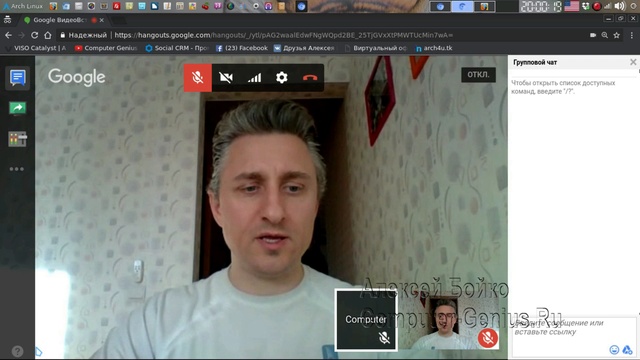Go back in the browser

pos(9,35)
